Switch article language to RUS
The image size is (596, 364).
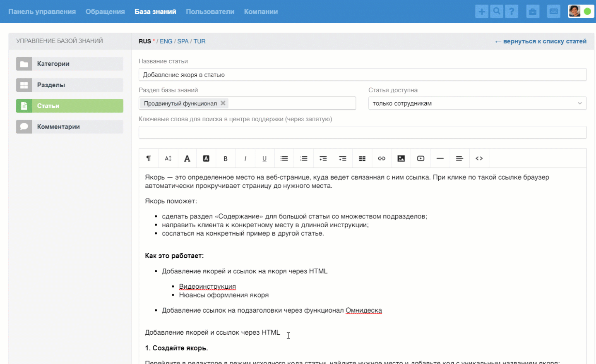point(145,41)
